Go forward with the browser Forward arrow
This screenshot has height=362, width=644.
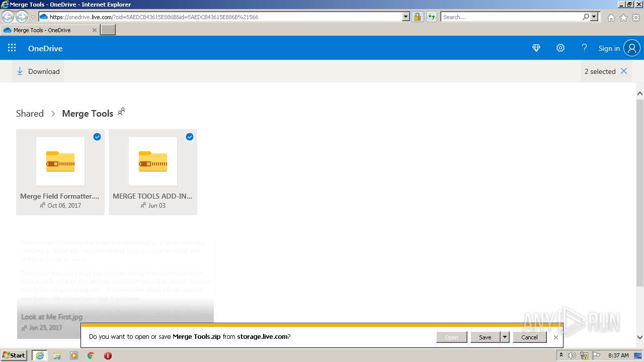tap(22, 17)
